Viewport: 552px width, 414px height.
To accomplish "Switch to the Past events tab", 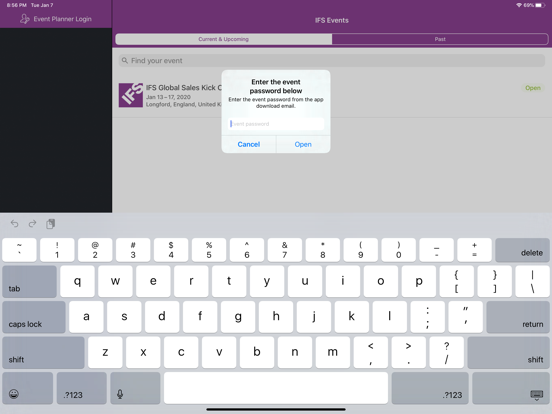I will tap(440, 39).
